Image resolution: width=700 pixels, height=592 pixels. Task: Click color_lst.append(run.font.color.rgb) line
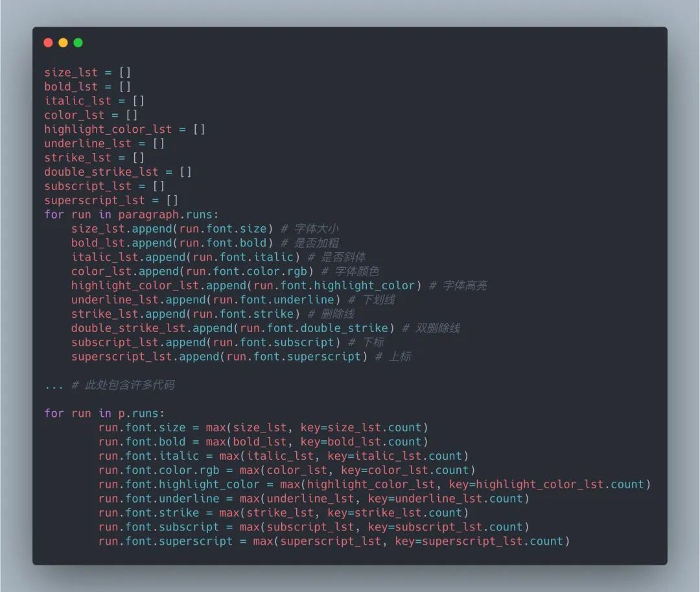(192, 271)
